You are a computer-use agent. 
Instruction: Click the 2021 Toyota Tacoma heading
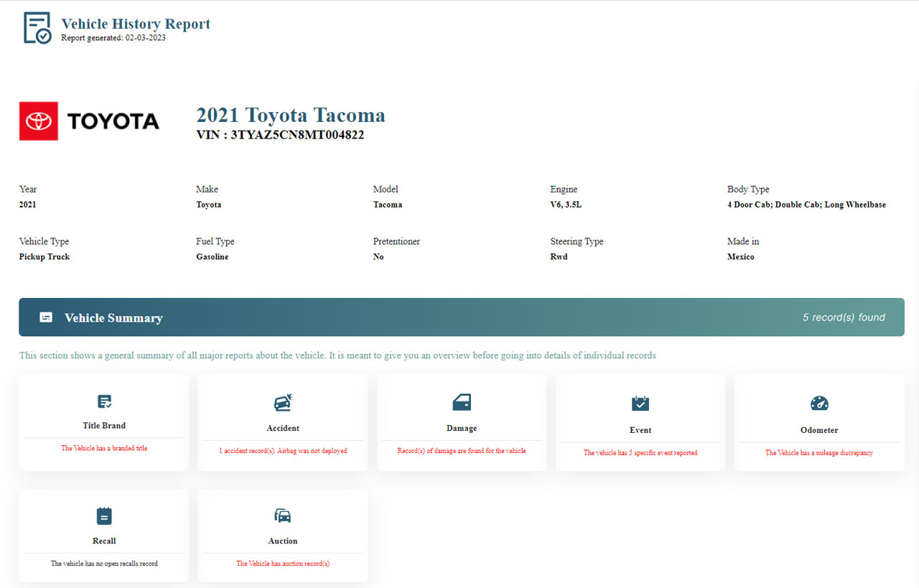click(291, 115)
